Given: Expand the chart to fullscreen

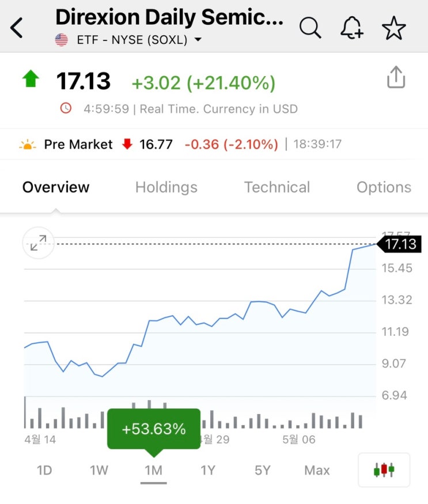Looking at the screenshot, I should (x=38, y=244).
